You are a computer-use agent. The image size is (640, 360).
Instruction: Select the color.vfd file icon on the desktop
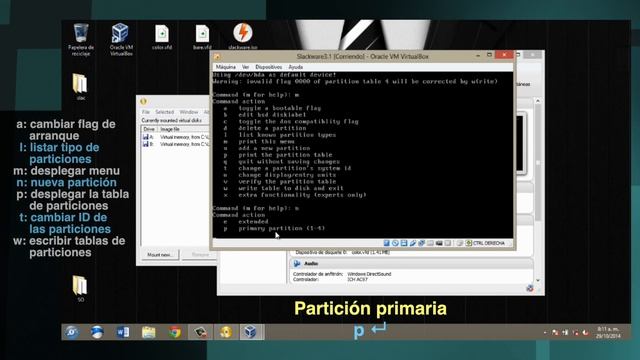pyautogui.click(x=162, y=38)
